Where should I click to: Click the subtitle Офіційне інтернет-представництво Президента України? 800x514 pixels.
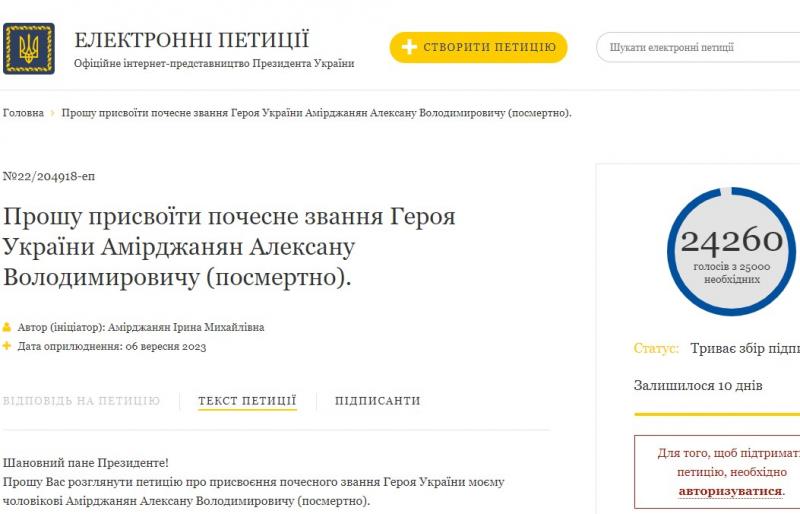tap(214, 64)
